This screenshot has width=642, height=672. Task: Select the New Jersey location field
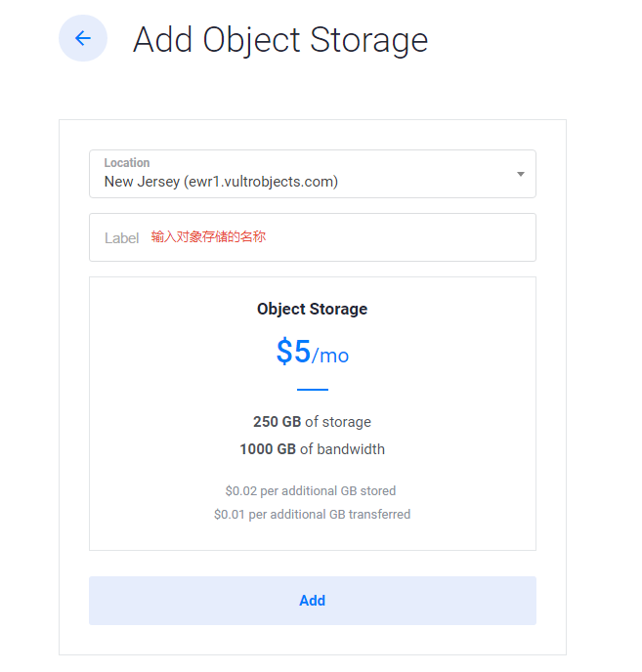pos(313,174)
